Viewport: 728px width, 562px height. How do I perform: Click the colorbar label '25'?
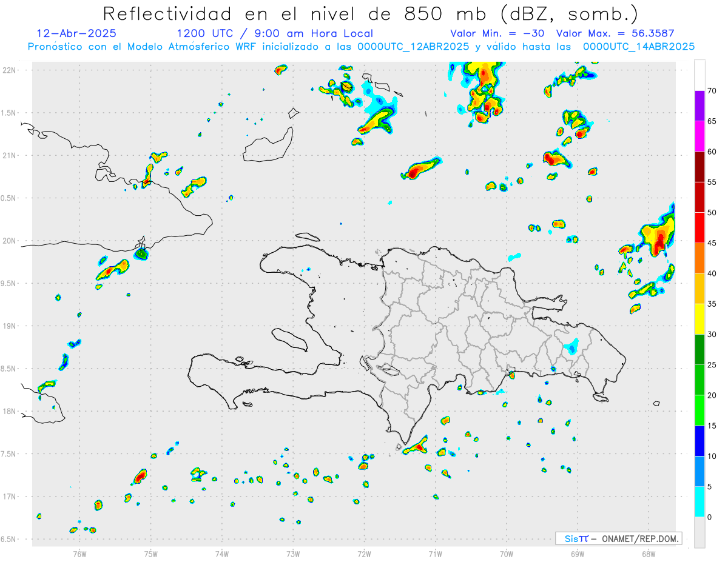point(712,365)
